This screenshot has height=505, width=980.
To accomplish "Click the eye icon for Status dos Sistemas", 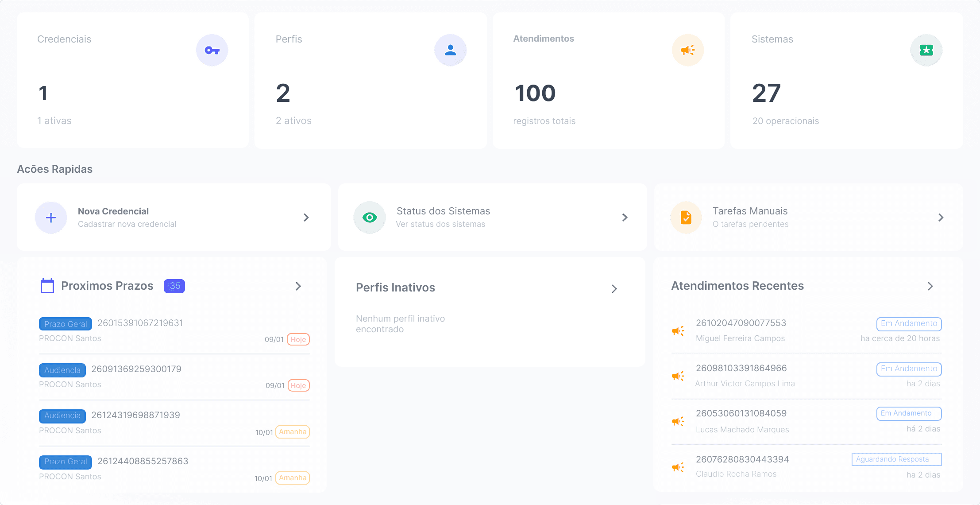I will pos(370,218).
